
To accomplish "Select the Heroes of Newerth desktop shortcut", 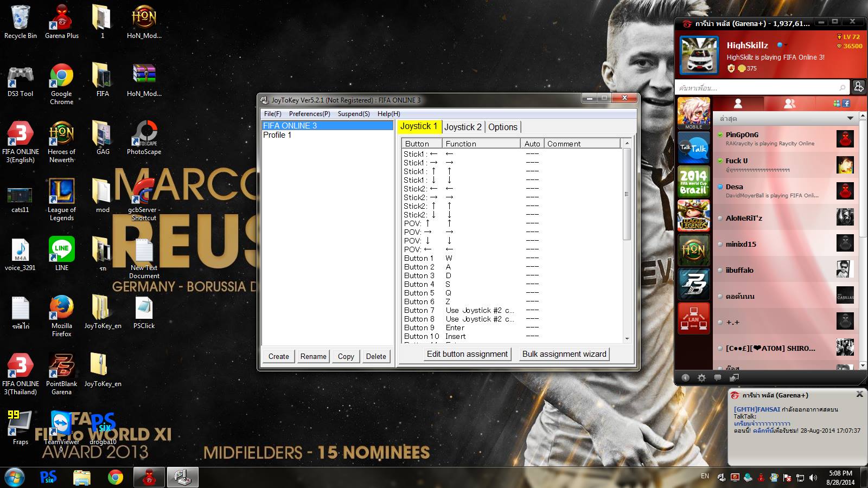I will [x=62, y=142].
